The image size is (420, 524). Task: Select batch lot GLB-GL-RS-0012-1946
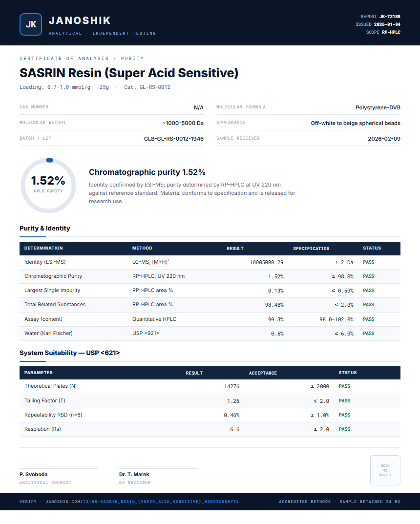pos(174,139)
